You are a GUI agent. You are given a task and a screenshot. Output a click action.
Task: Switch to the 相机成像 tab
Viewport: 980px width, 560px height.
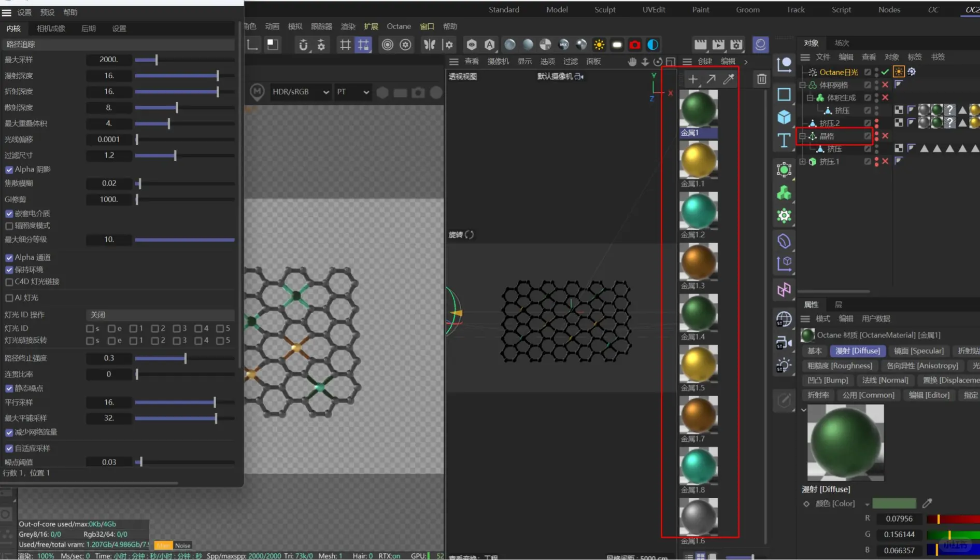click(51, 29)
